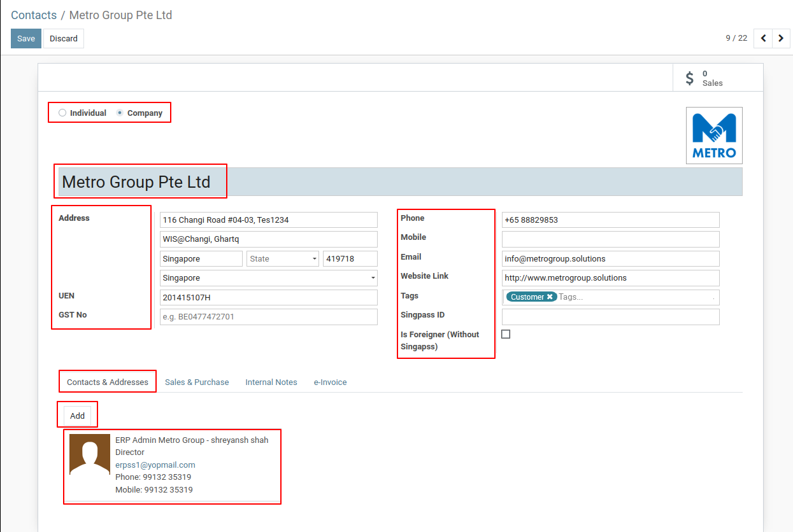Image resolution: width=793 pixels, height=532 pixels.
Task: Open the e-Invoice tab
Action: pyautogui.click(x=330, y=382)
